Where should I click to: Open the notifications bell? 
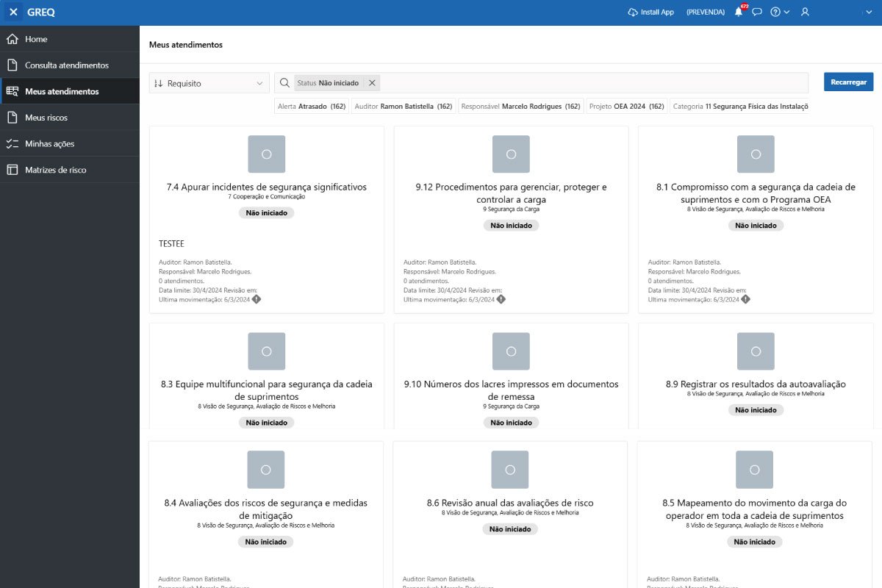(739, 12)
